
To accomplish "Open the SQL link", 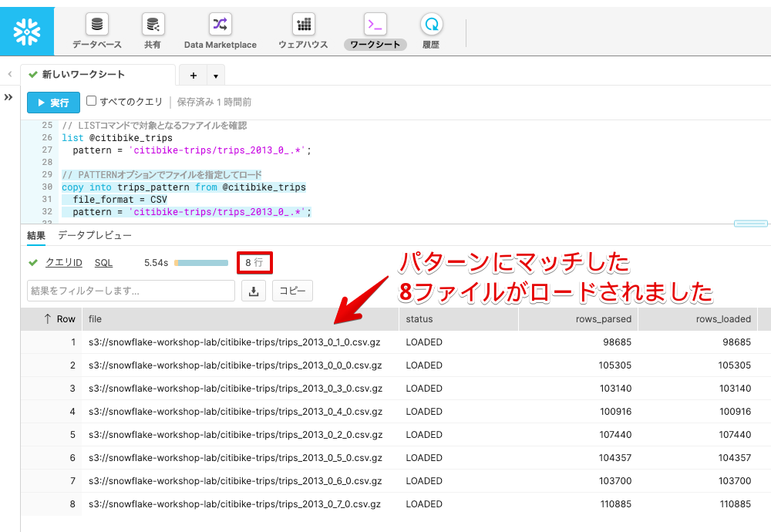I will [x=104, y=263].
